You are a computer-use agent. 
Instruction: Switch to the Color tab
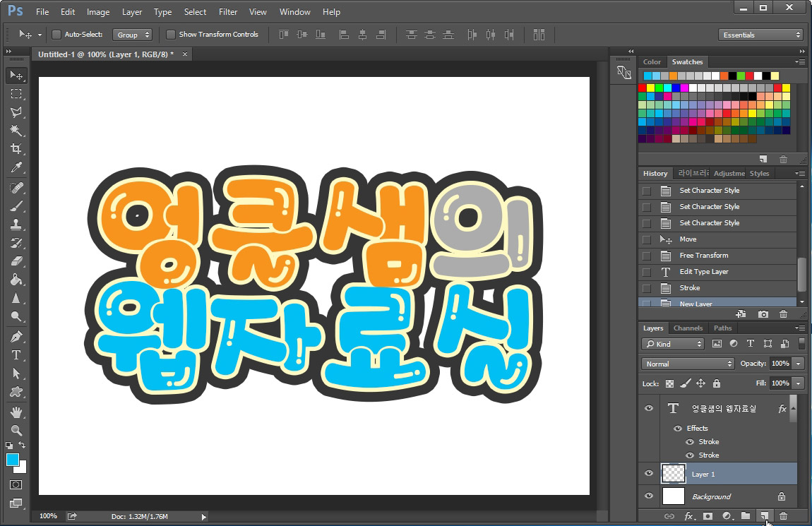click(652, 61)
